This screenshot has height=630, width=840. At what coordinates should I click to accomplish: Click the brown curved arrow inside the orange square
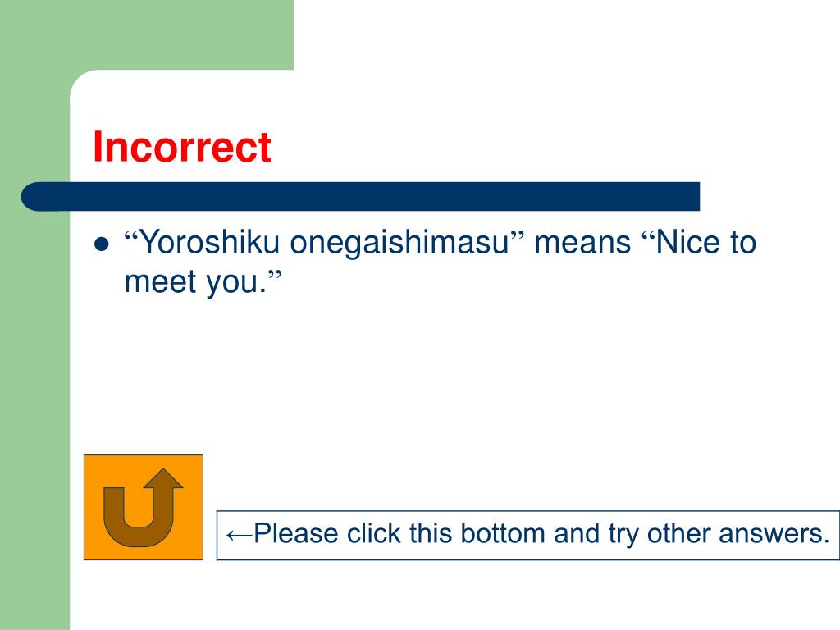(x=143, y=507)
